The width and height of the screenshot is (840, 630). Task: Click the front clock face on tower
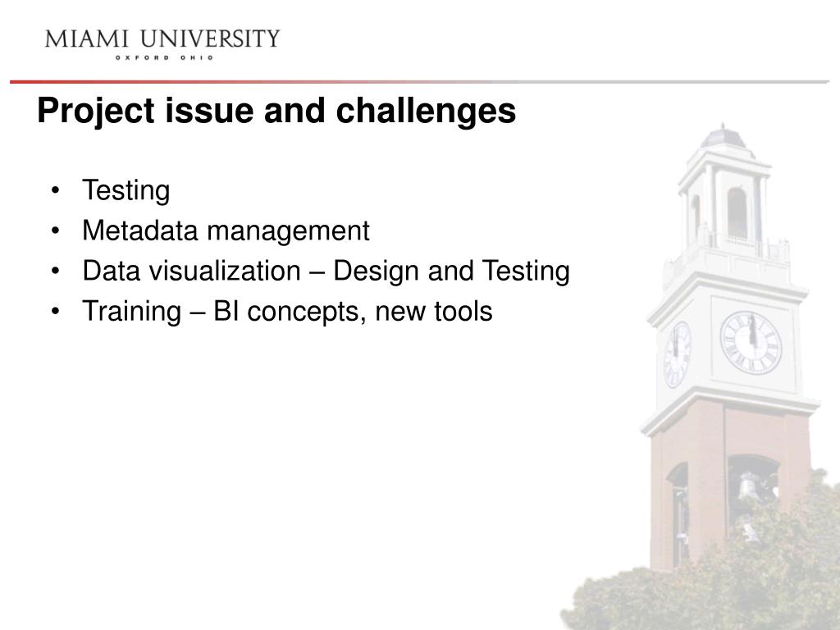pyautogui.click(x=751, y=343)
